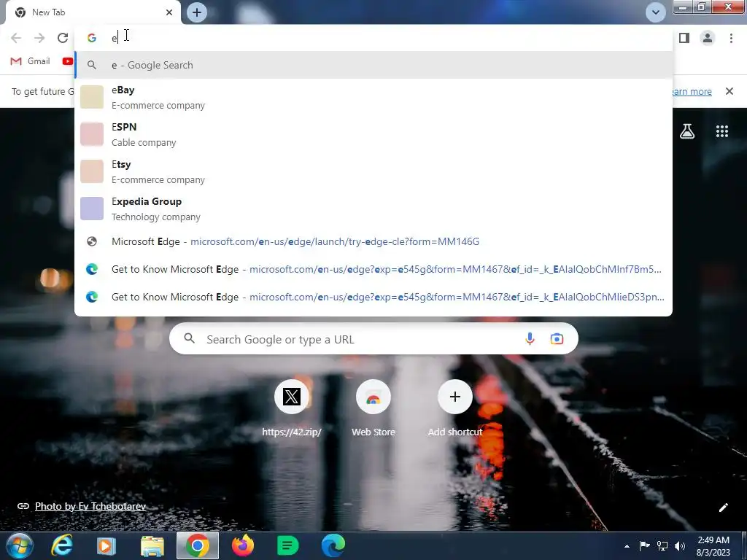Launch Internet Explorer from taskbar
747x560 pixels.
[62, 545]
